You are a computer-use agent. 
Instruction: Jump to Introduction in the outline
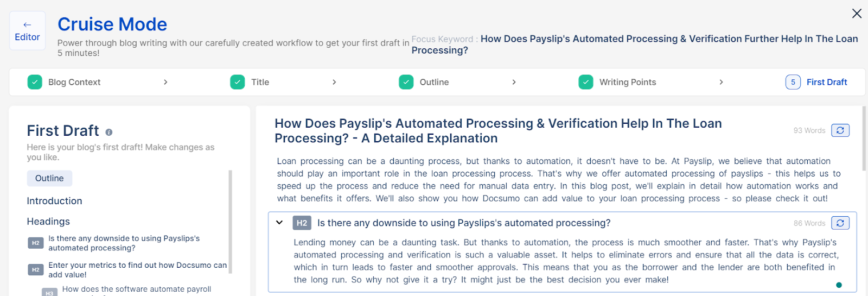pos(54,201)
